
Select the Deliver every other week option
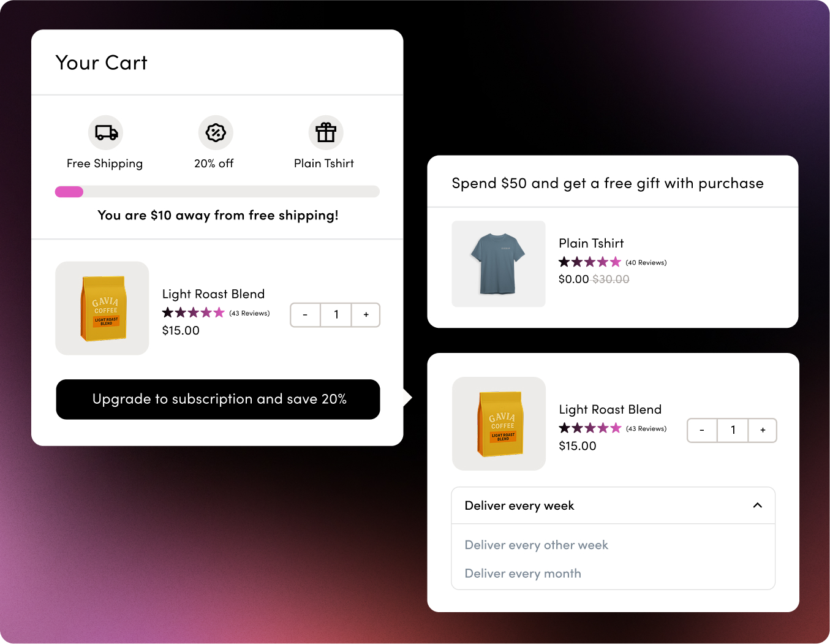pos(536,545)
